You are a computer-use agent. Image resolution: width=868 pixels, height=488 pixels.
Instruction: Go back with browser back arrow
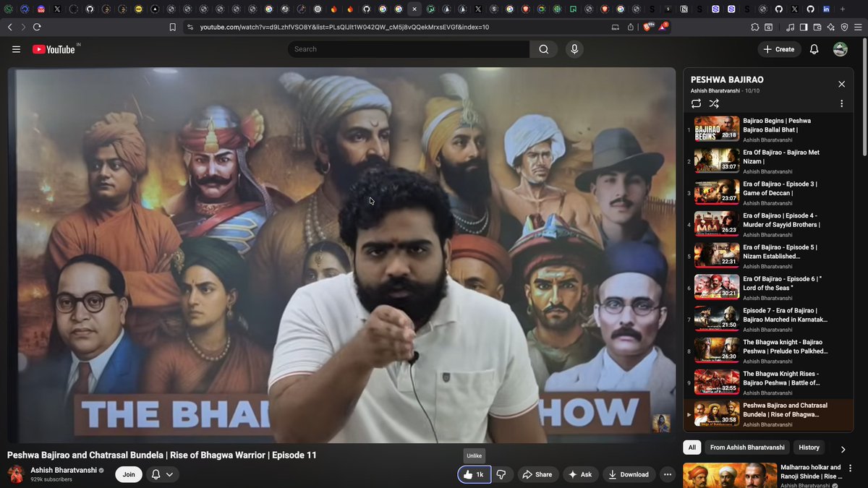coord(9,27)
